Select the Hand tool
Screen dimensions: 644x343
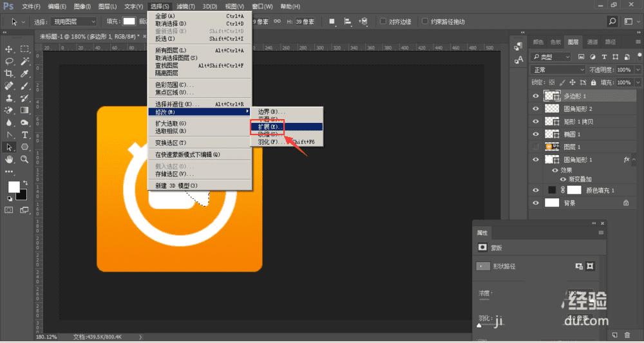[x=10, y=159]
